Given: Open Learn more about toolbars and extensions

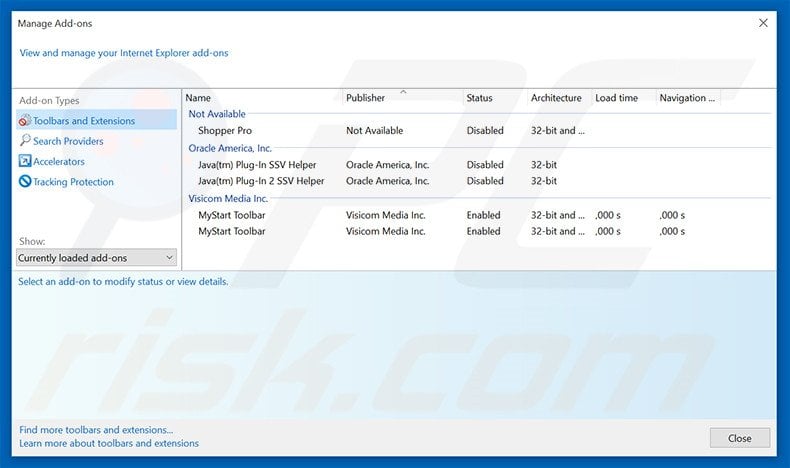Looking at the screenshot, I should pyautogui.click(x=109, y=443).
